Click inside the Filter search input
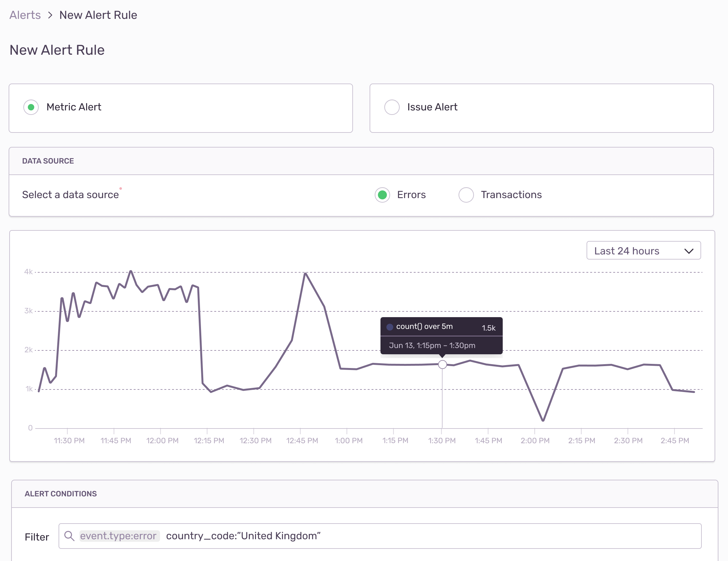This screenshot has width=728, height=561. (500, 536)
